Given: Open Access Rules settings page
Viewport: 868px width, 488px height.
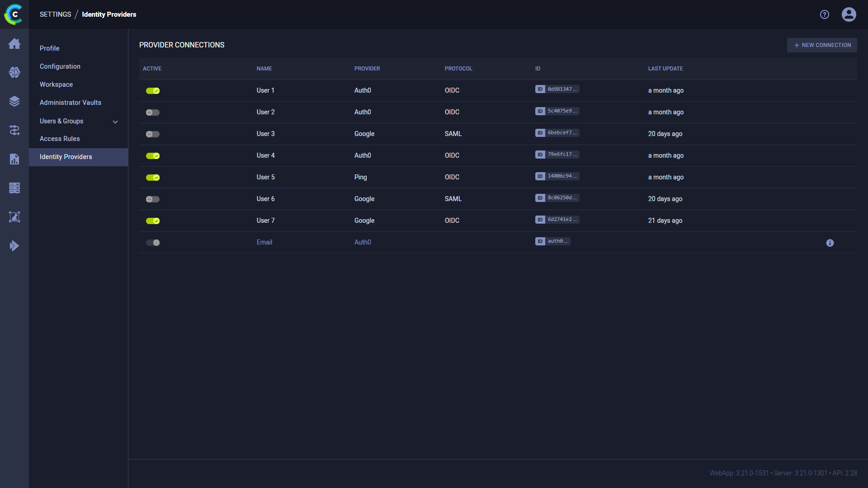Looking at the screenshot, I should [60, 139].
